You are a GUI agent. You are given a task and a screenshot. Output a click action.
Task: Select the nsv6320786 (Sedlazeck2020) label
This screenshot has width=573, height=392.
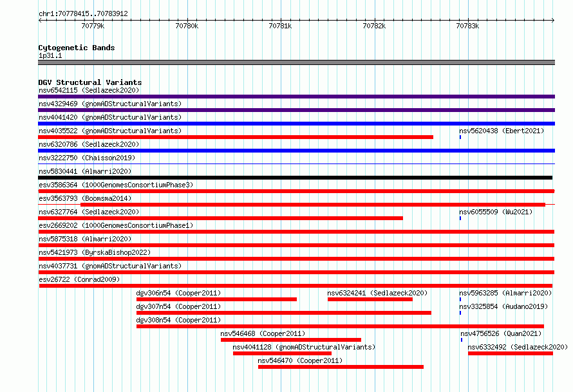[89, 144]
